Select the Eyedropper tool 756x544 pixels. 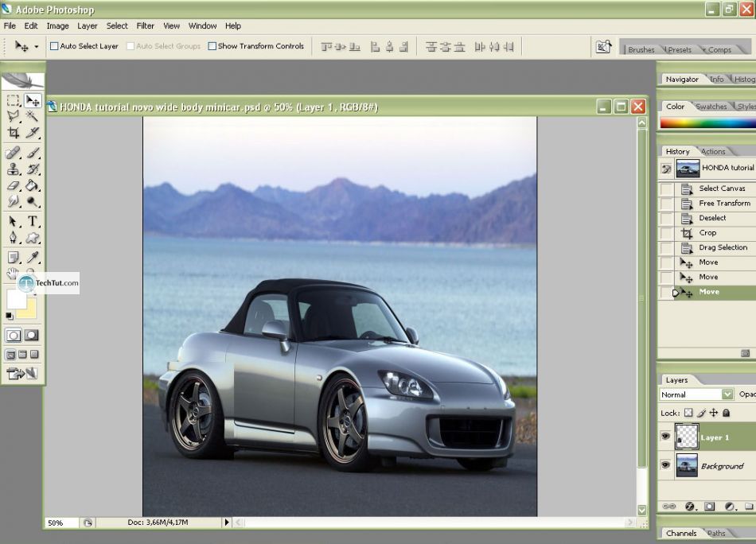33,258
